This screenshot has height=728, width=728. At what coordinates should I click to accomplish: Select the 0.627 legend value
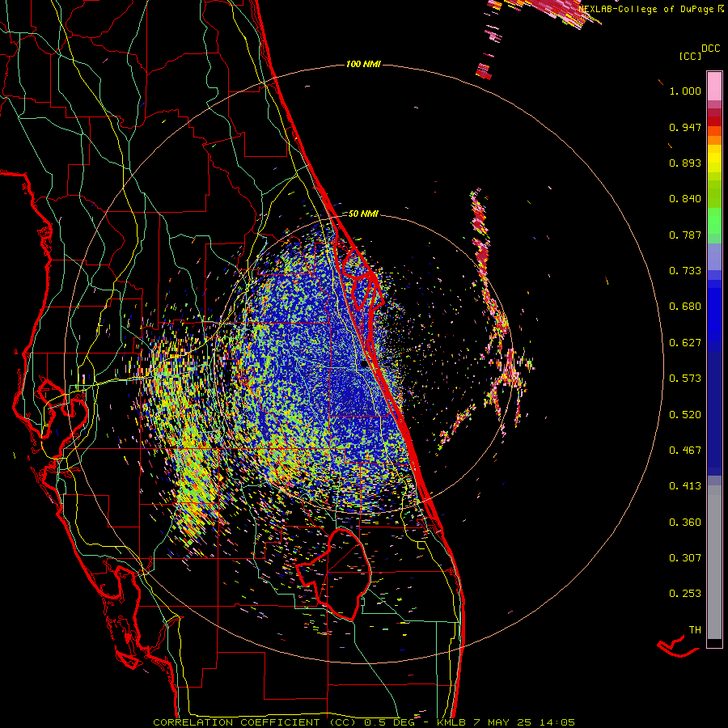685,343
